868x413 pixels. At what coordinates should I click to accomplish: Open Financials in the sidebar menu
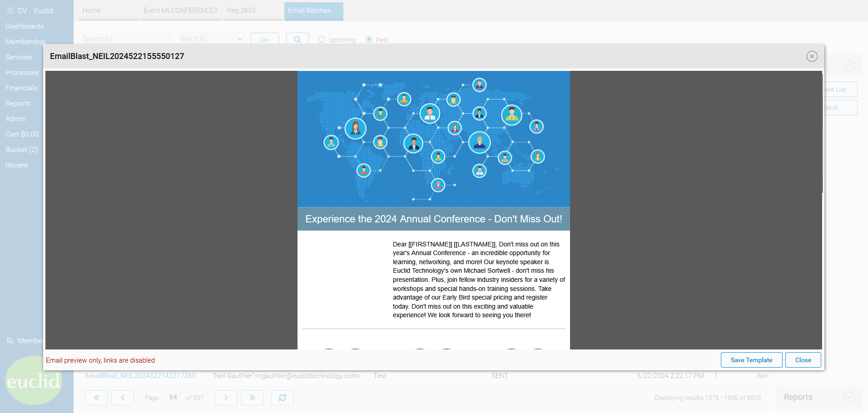[x=21, y=88]
